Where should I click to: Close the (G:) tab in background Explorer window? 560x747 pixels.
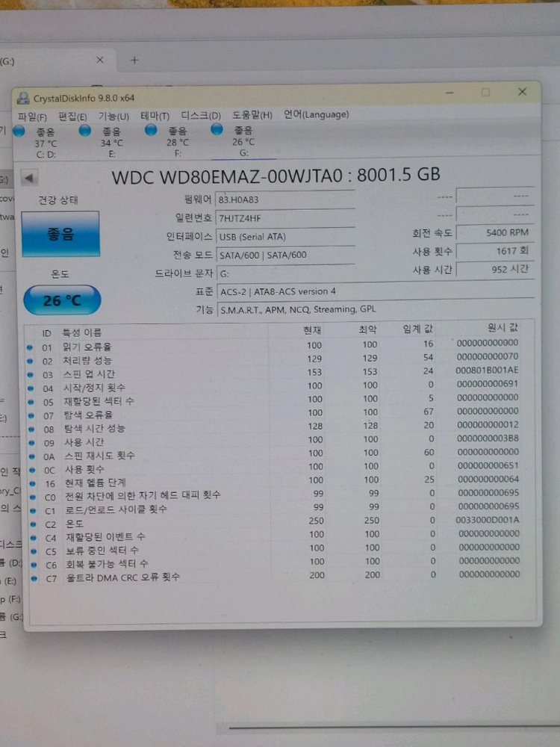(x=100, y=60)
